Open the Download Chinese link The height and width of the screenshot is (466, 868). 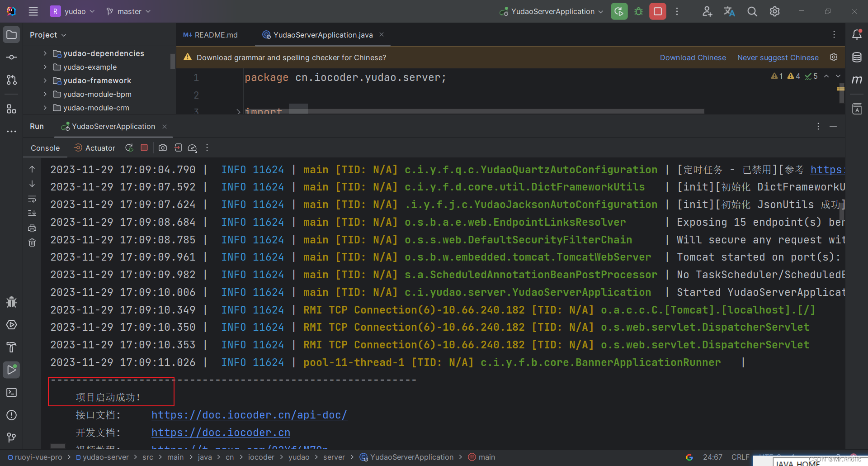click(x=693, y=57)
